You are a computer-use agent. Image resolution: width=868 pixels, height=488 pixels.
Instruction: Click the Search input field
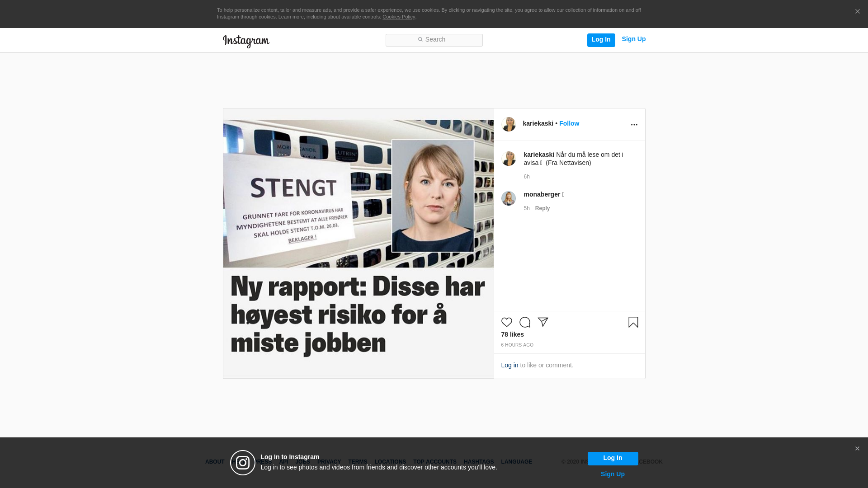pos(434,40)
